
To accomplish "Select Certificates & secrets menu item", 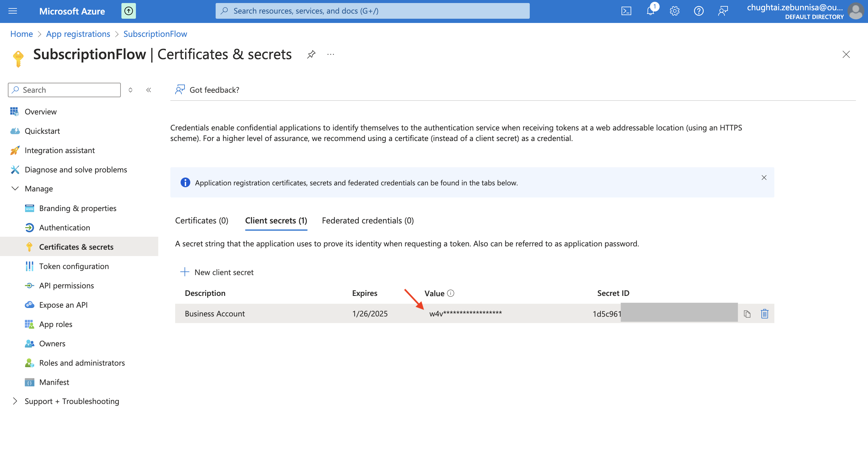I will 79,247.
